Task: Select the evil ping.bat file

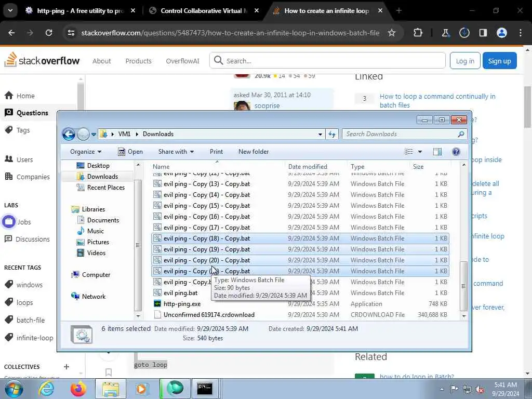Action: (300, 293)
